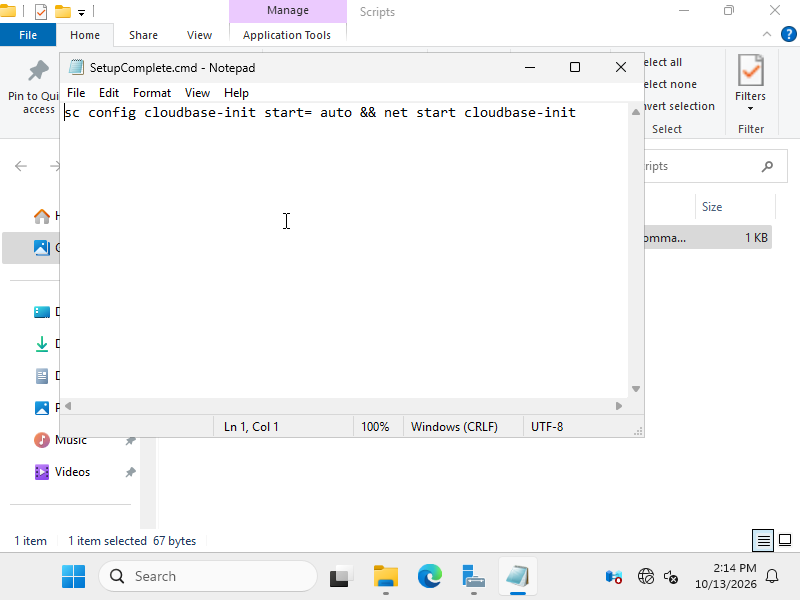This screenshot has width=800, height=600.
Task: Click Desktop icon in navigation pane
Action: point(42,312)
